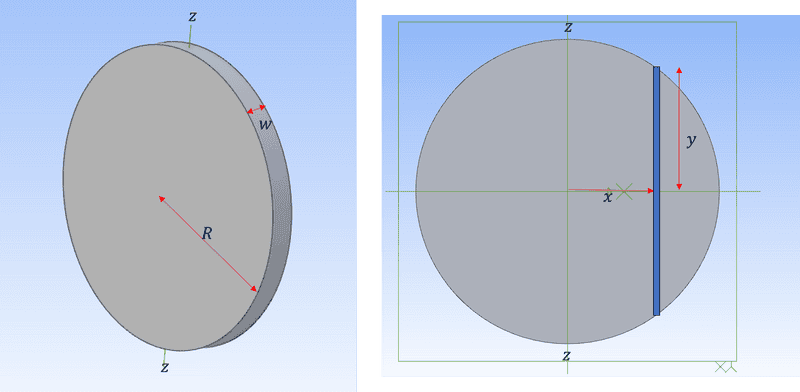Click the top z label in the 2D view
Image resolution: width=800 pixels, height=392 pixels.
(x=568, y=28)
